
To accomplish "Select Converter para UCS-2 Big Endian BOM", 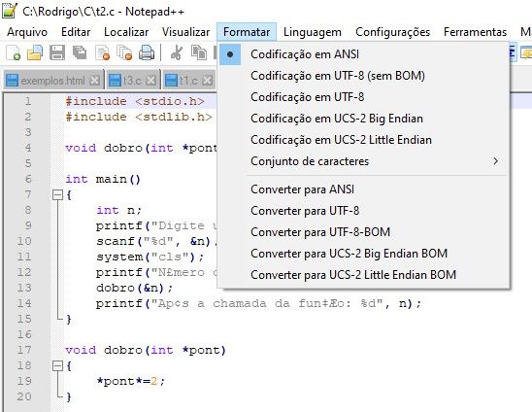I will 364,254.
